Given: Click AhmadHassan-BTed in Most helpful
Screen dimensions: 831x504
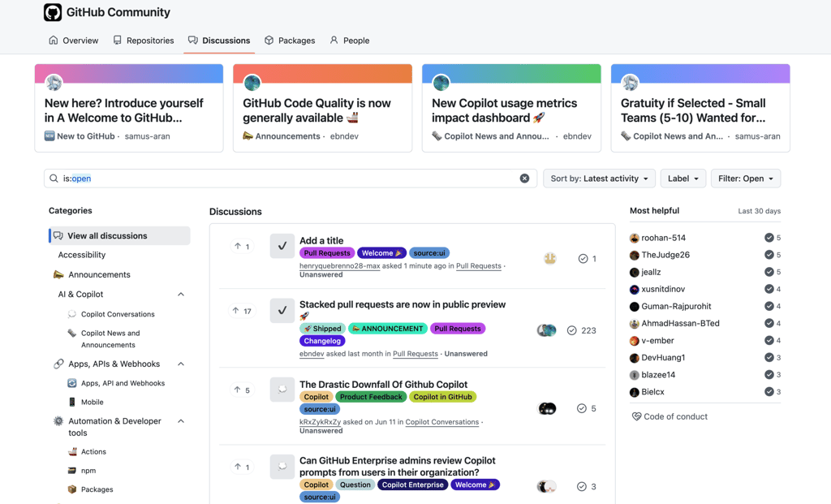Looking at the screenshot, I should pyautogui.click(x=681, y=323).
